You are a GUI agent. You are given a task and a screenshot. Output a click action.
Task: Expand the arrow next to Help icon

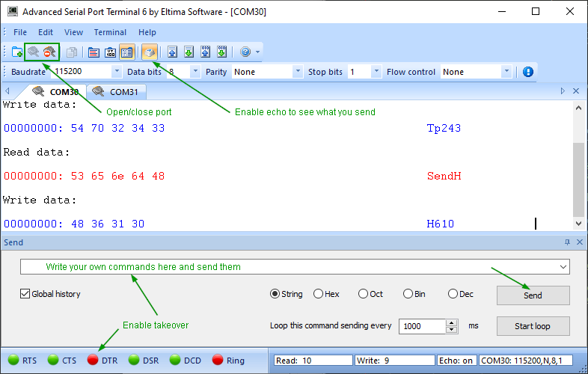(257, 52)
